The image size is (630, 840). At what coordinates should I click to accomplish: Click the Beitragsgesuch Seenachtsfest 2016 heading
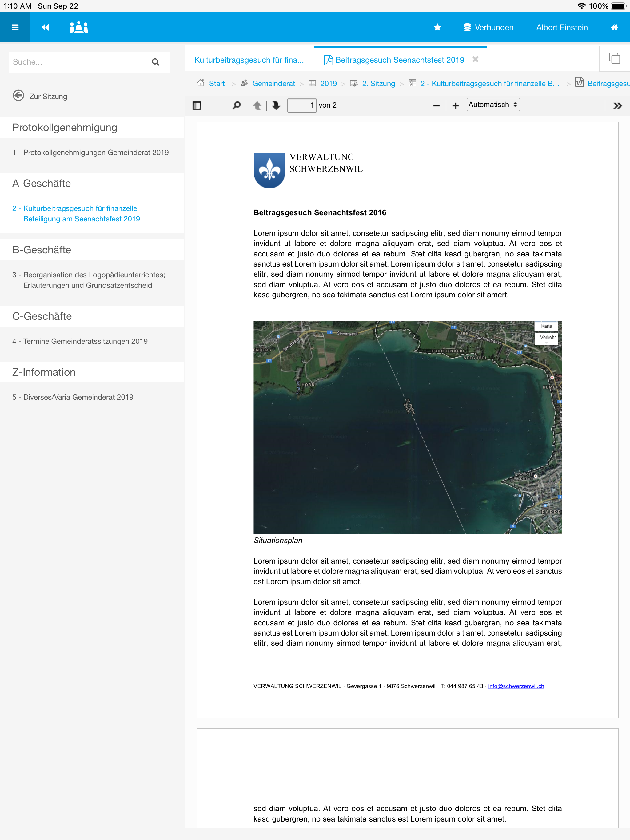pyautogui.click(x=320, y=212)
